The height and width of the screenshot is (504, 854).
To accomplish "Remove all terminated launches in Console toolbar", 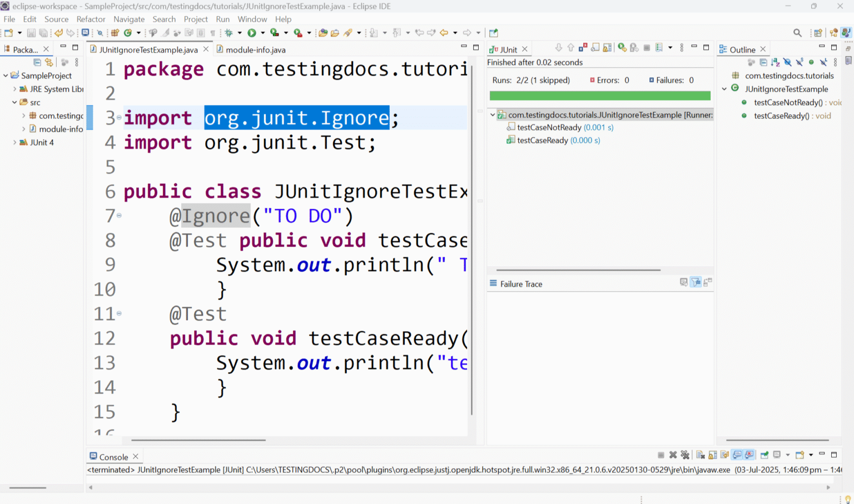I will pos(686,455).
